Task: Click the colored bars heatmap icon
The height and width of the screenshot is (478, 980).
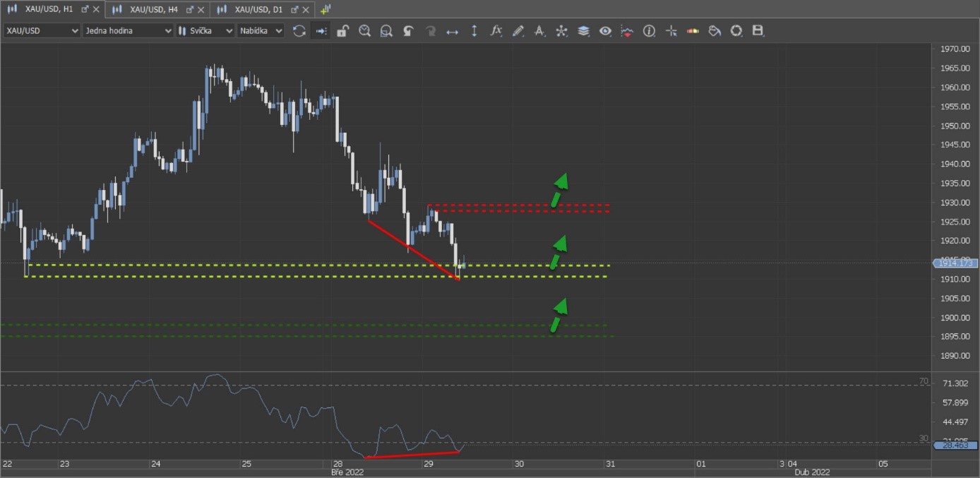Action: pyautogui.click(x=693, y=31)
